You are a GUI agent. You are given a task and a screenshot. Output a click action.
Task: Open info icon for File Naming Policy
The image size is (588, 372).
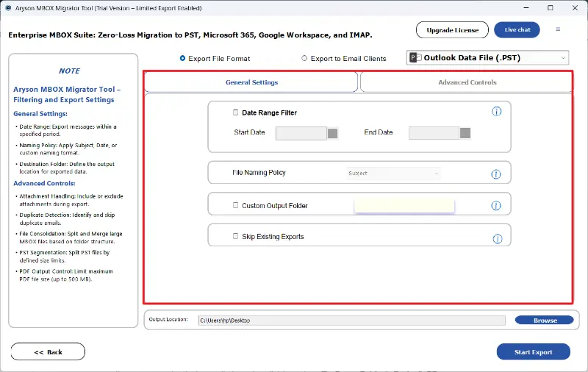(x=495, y=174)
